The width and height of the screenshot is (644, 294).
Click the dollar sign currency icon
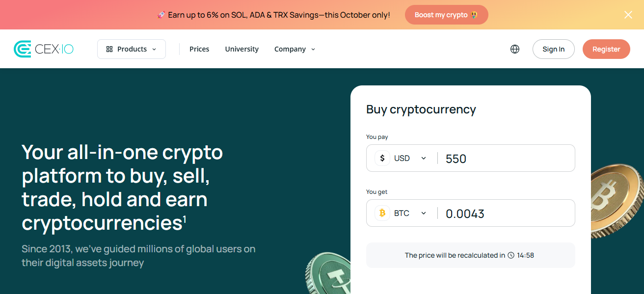click(x=382, y=158)
